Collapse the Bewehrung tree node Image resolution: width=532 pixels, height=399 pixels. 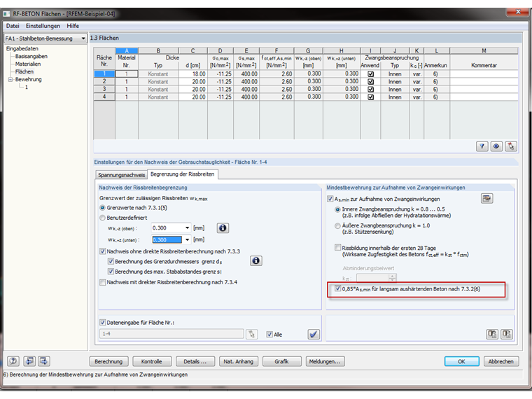(x=10, y=79)
